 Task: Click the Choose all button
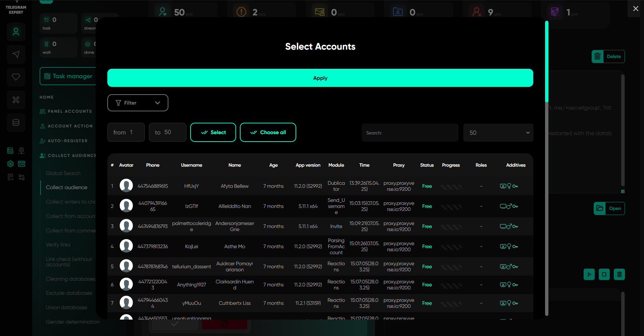pyautogui.click(x=268, y=132)
